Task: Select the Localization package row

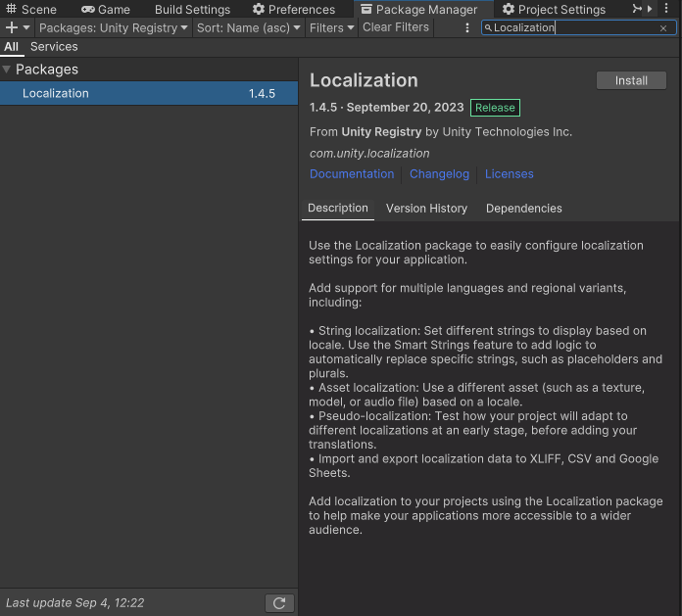Action: point(149,93)
